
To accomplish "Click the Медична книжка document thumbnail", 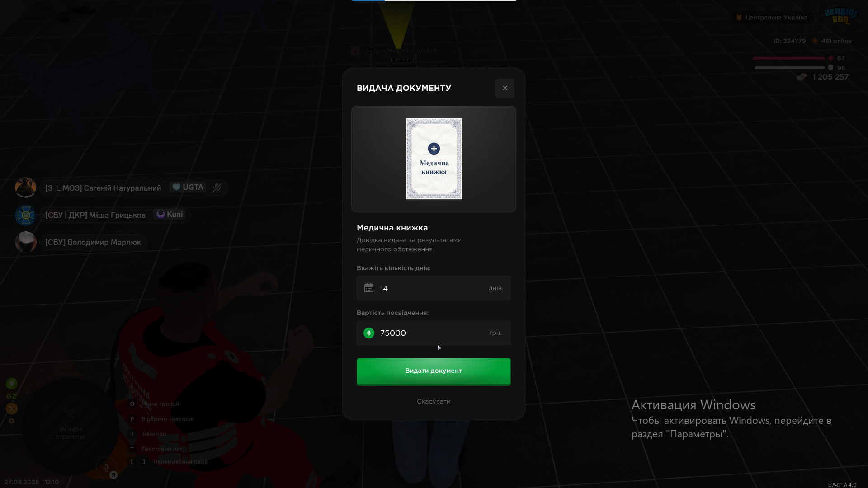I will coord(434,159).
